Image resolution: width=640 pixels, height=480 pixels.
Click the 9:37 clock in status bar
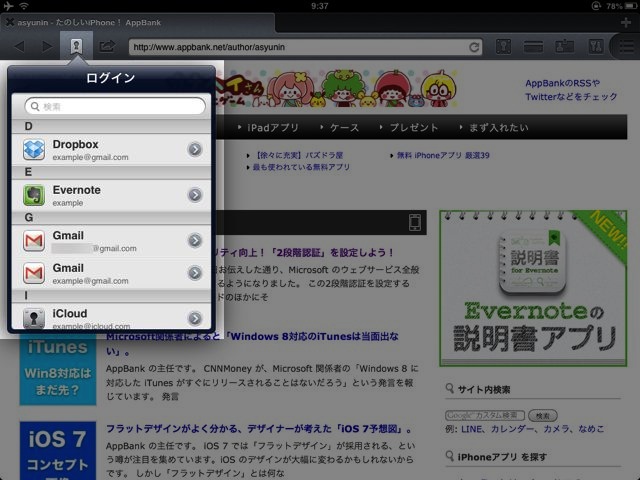(320, 6)
